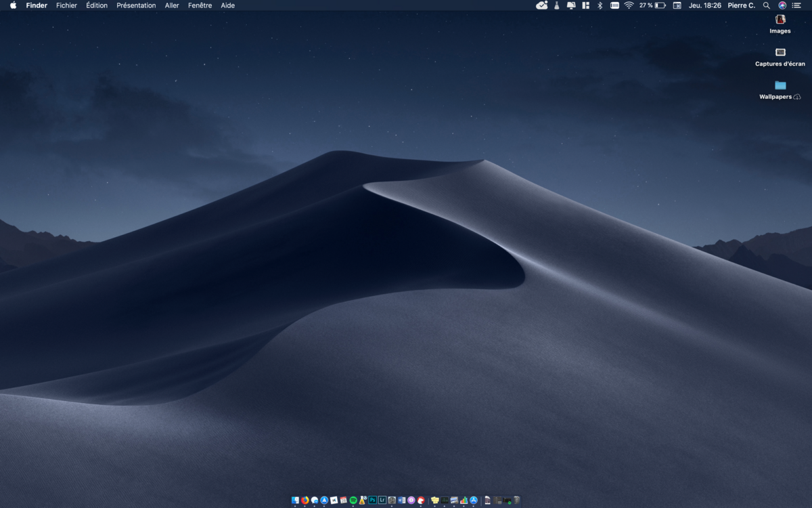Open Finder from the dock

coord(295,500)
